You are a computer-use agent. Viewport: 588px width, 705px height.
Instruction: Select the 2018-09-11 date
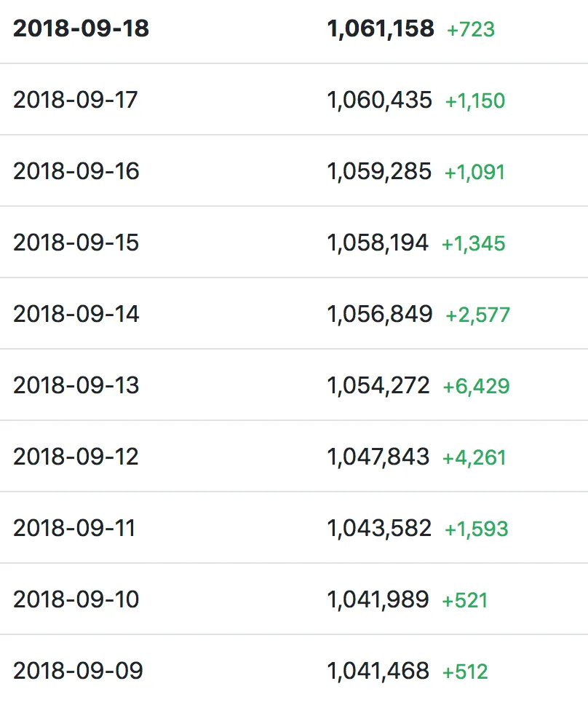(74, 528)
